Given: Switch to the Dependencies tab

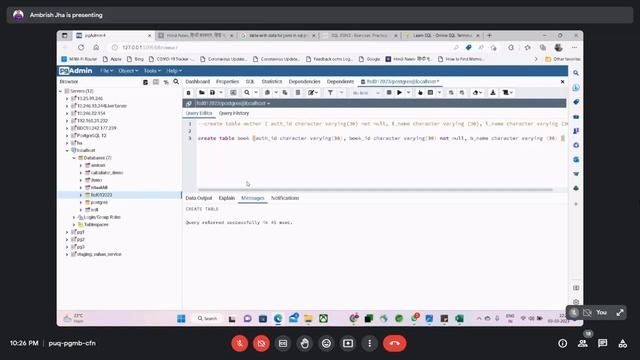Looking at the screenshot, I should (304, 82).
